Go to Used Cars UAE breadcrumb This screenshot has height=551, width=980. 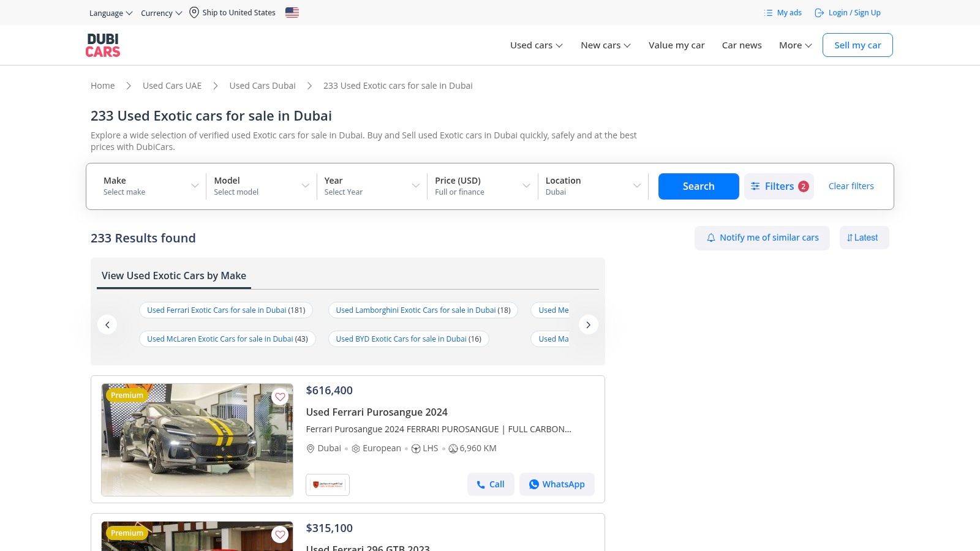[172, 86]
